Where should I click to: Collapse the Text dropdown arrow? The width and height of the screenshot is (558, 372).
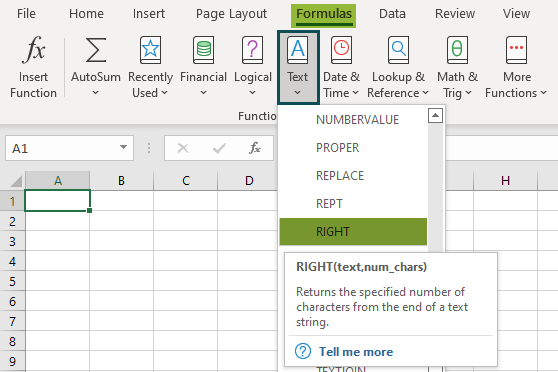pyautogui.click(x=298, y=93)
